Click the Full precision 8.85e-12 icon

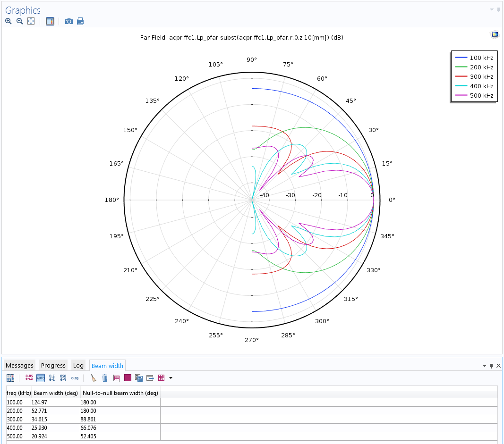point(29,378)
